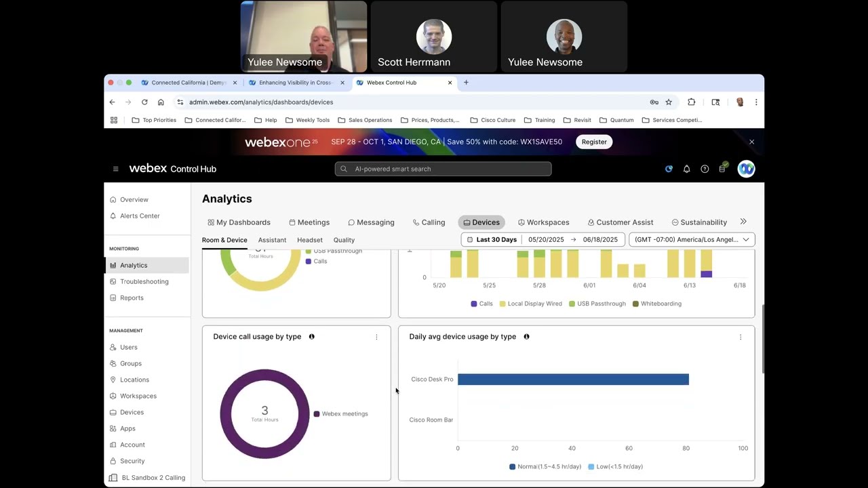Viewport: 868px width, 488px height.
Task: Open the browser extensions puzzle icon
Action: pyautogui.click(x=691, y=102)
